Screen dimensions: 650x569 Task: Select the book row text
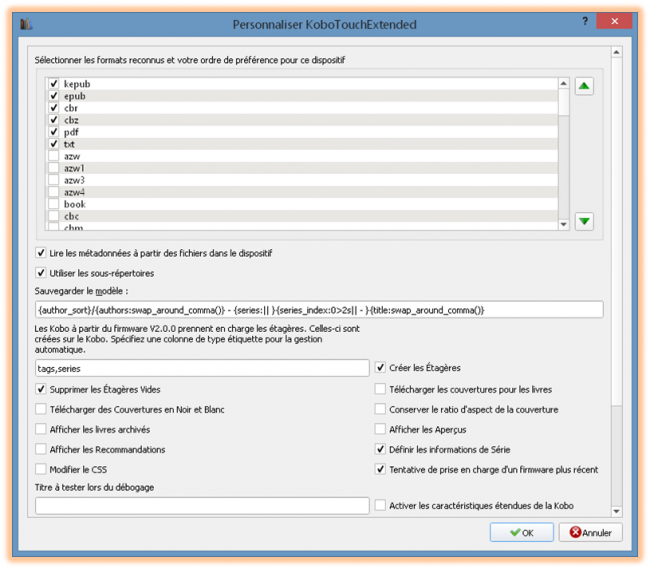(x=75, y=204)
